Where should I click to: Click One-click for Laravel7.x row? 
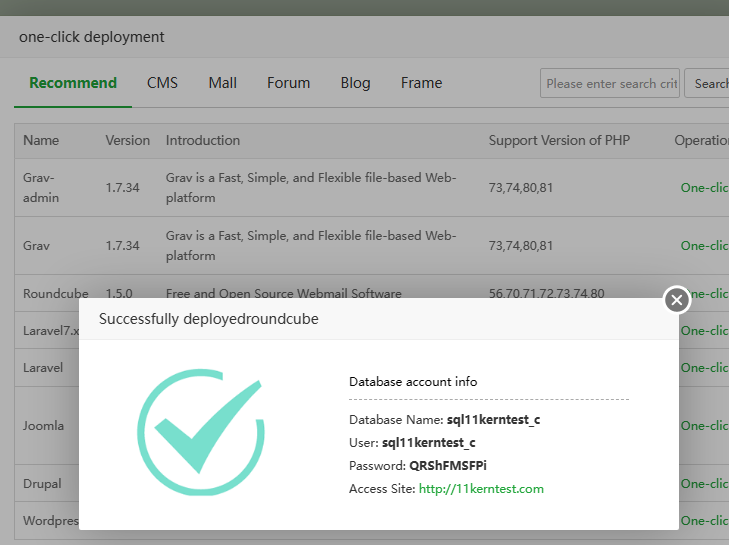704,331
